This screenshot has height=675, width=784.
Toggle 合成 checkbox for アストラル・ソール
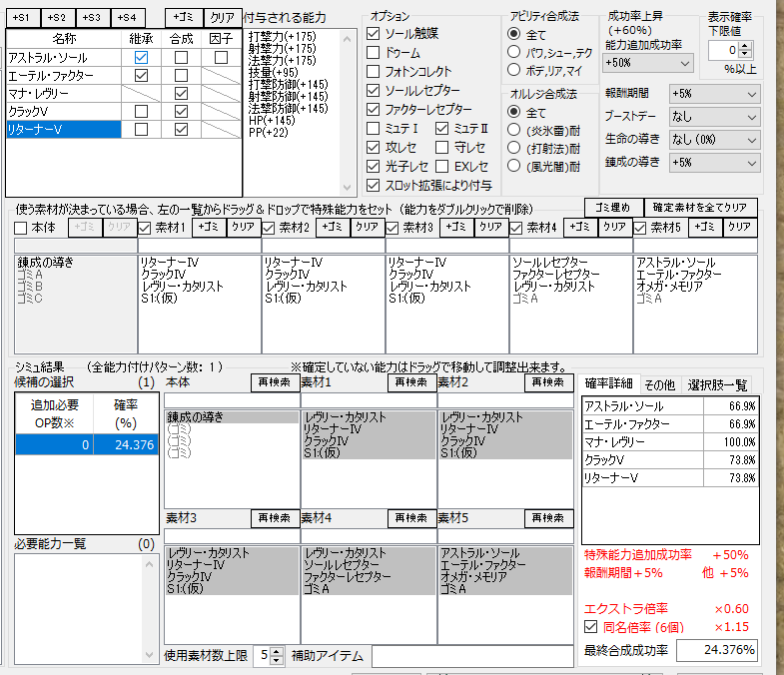tap(181, 58)
